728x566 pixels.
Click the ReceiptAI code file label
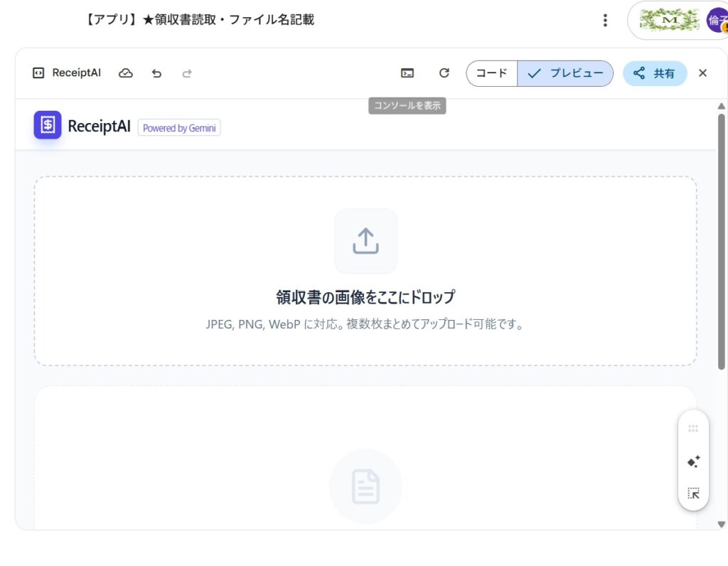pos(67,73)
